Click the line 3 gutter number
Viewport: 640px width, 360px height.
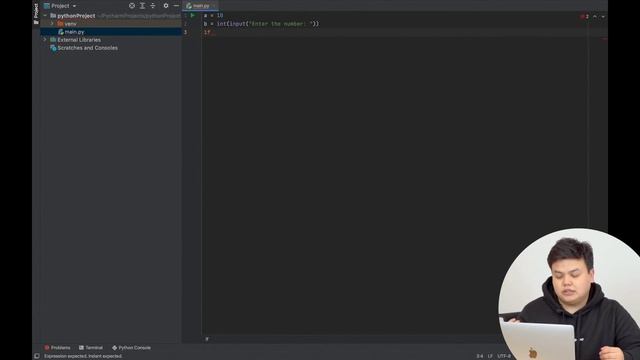[186, 32]
